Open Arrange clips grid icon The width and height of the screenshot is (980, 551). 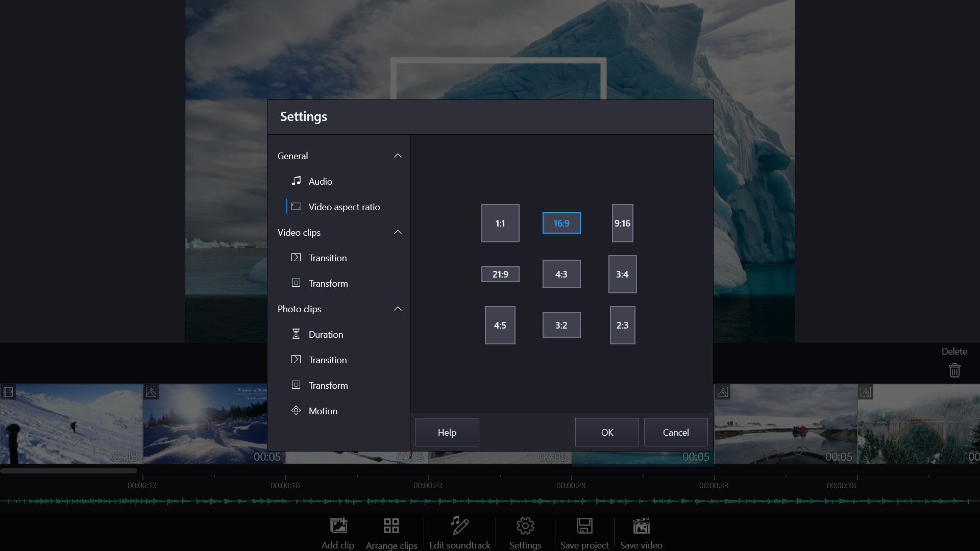[391, 526]
